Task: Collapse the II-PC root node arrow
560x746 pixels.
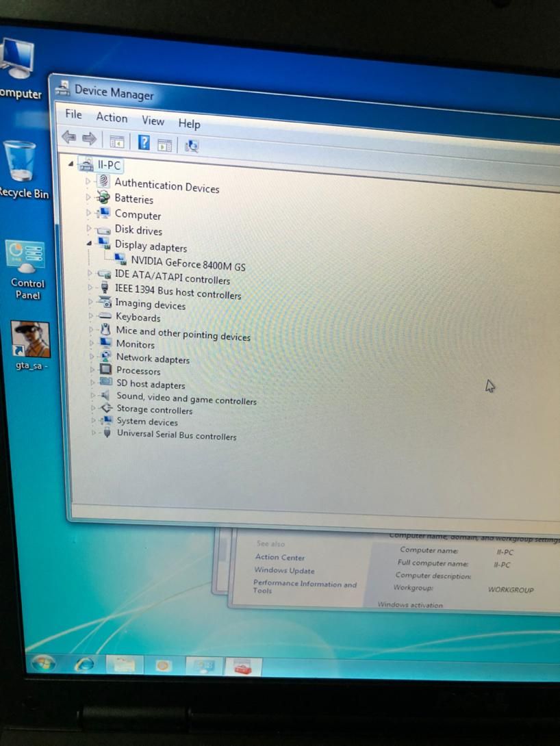Action: point(71,164)
